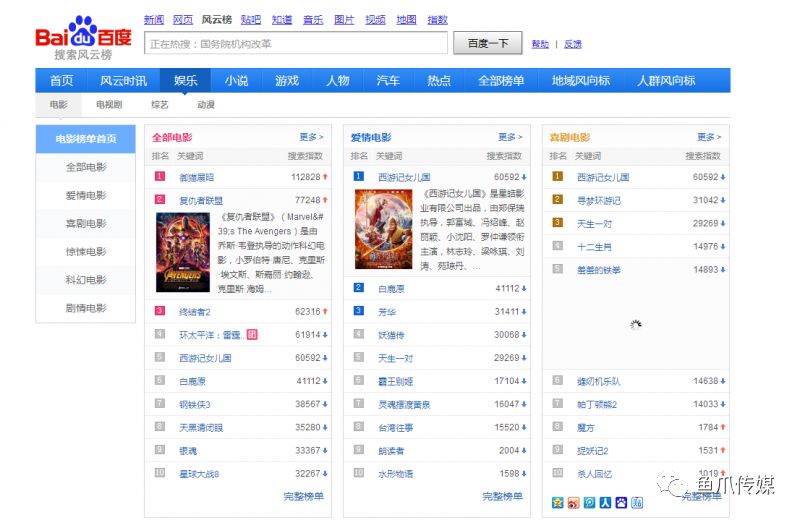Select 人物 in the nav bar
This screenshot has width=800, height=520.
[338, 81]
